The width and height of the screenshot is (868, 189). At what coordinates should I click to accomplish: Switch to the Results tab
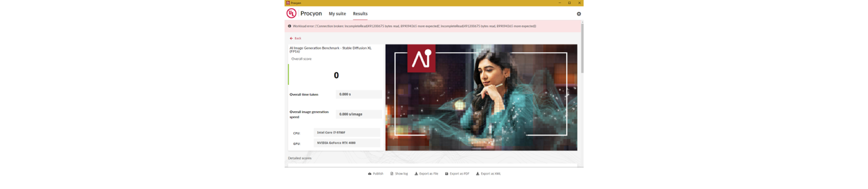(360, 14)
